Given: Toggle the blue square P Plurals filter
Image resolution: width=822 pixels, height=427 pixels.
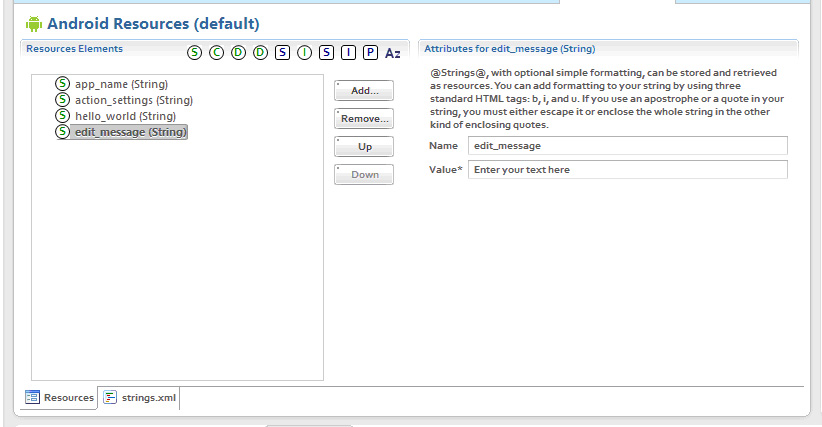Looking at the screenshot, I should click(371, 52).
